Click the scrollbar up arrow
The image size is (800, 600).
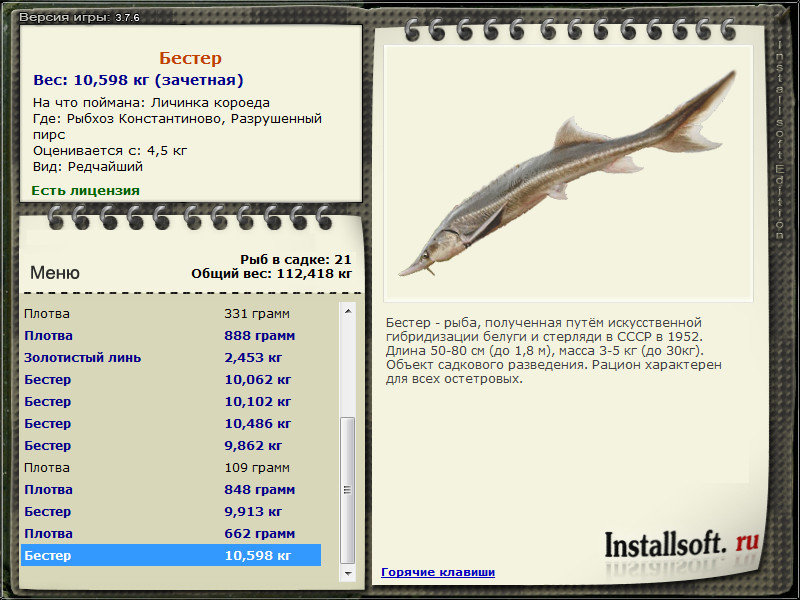(347, 311)
